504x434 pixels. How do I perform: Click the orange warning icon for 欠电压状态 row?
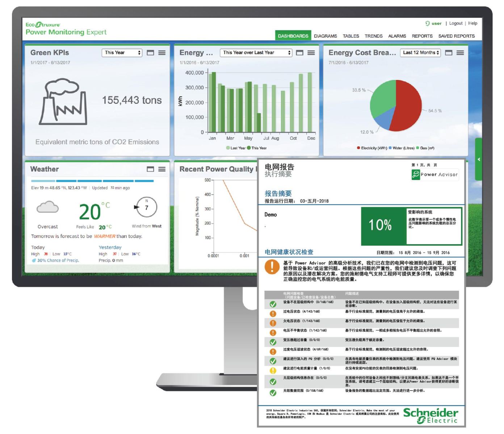pos(273,323)
